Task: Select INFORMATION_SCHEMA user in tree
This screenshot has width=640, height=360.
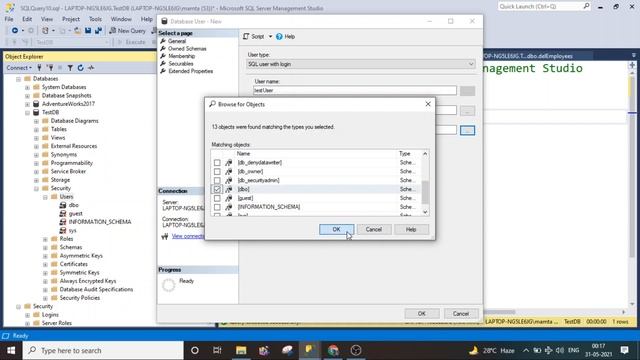Action: click(100, 222)
